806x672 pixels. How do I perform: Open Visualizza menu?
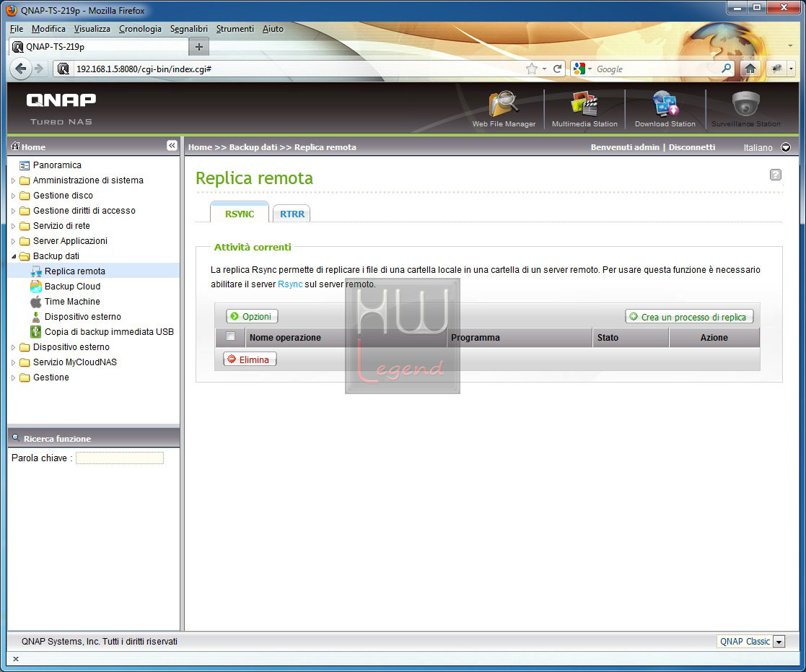click(92, 29)
